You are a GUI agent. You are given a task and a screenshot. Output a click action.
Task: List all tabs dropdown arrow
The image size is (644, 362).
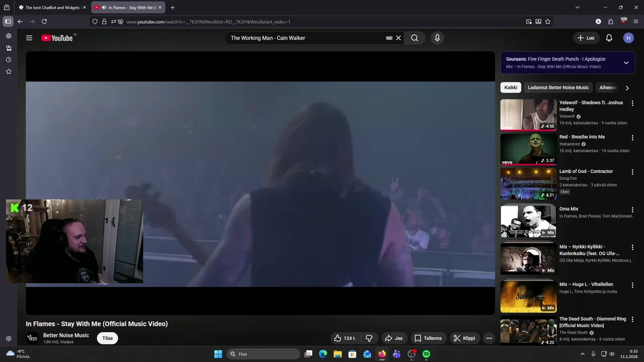pos(578,8)
